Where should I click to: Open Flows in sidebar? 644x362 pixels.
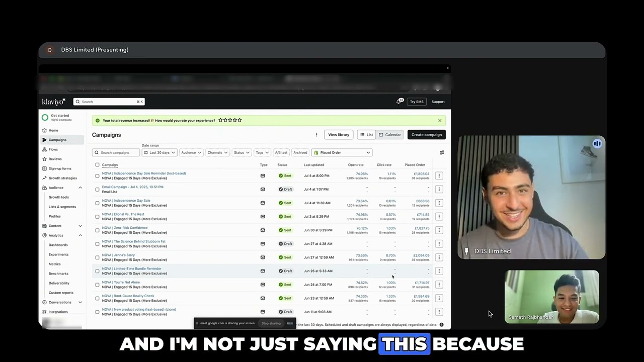53,149
